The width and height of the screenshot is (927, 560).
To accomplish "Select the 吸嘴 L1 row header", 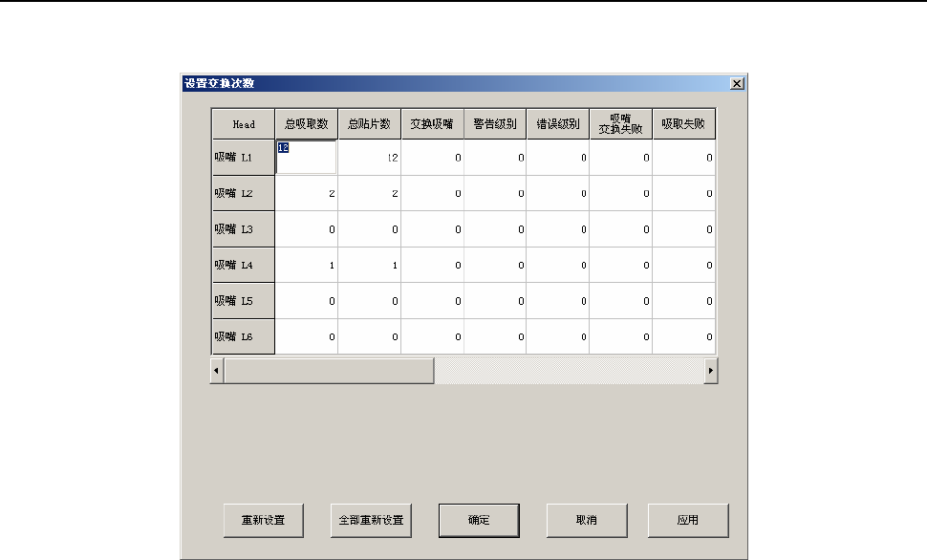I will pyautogui.click(x=243, y=158).
